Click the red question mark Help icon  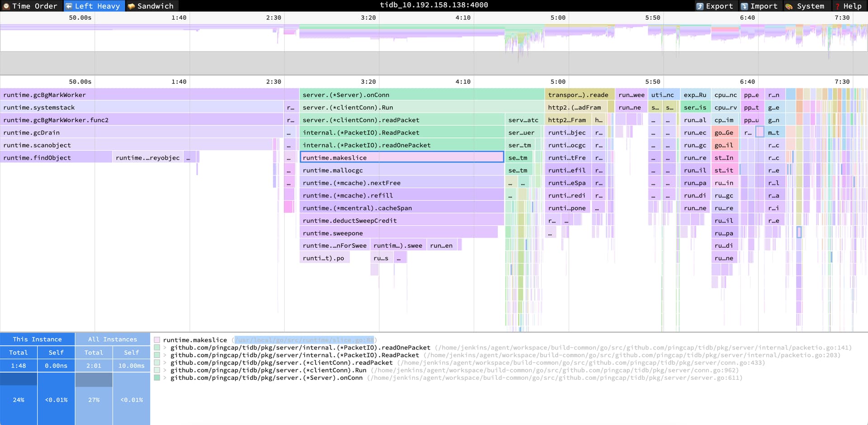(837, 6)
